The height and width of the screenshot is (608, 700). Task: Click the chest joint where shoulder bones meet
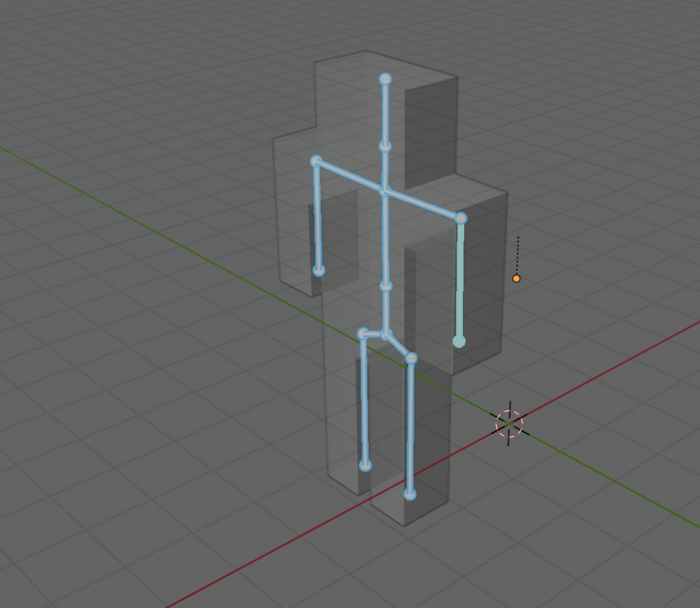(384, 191)
